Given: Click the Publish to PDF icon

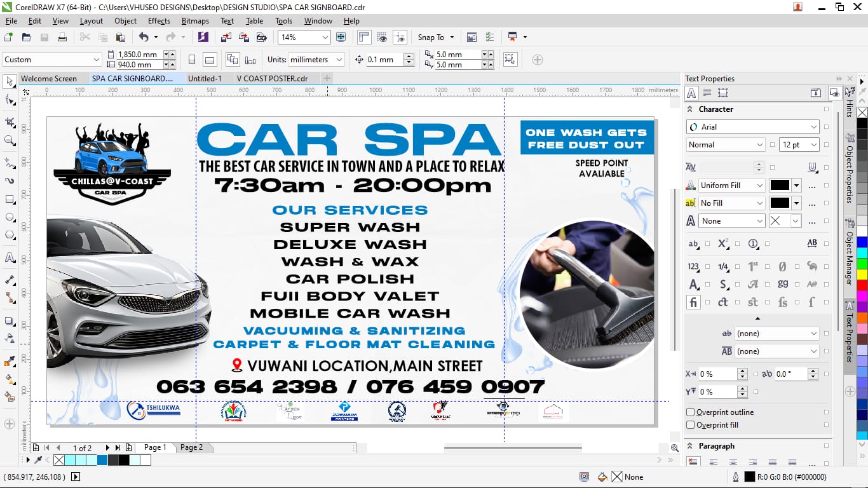Looking at the screenshot, I should 261,37.
